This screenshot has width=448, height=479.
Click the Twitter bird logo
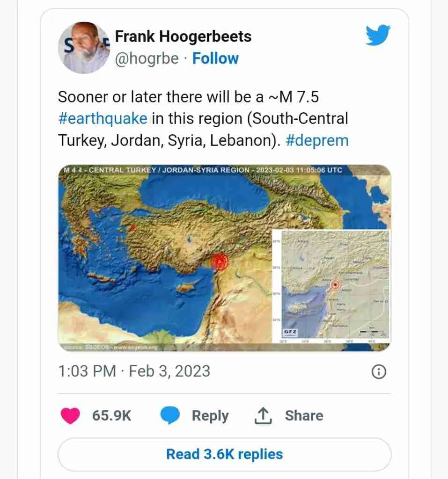click(378, 36)
